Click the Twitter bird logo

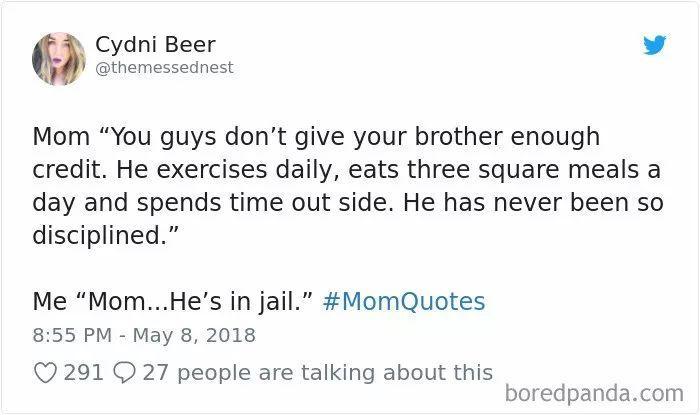pos(654,46)
